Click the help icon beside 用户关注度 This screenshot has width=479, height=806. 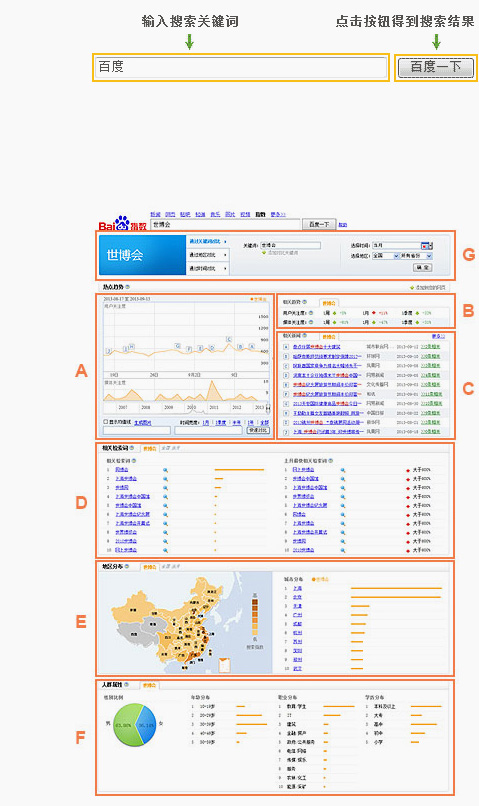coord(310,313)
